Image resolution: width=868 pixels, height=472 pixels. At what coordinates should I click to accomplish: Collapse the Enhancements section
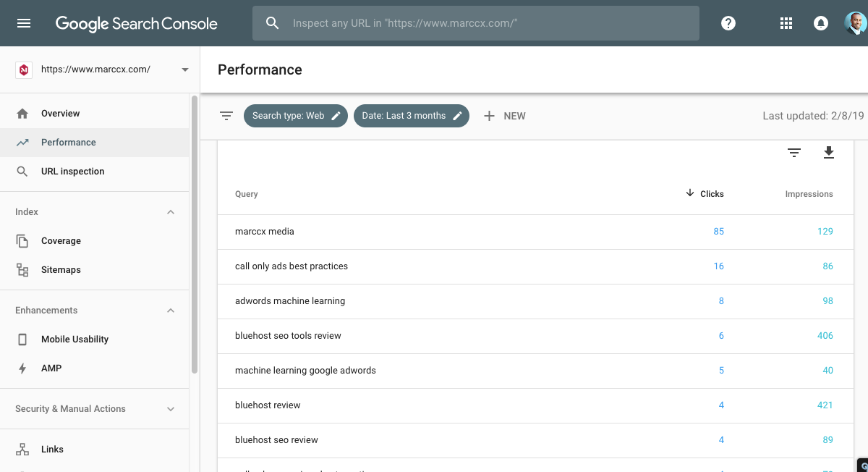(x=171, y=311)
